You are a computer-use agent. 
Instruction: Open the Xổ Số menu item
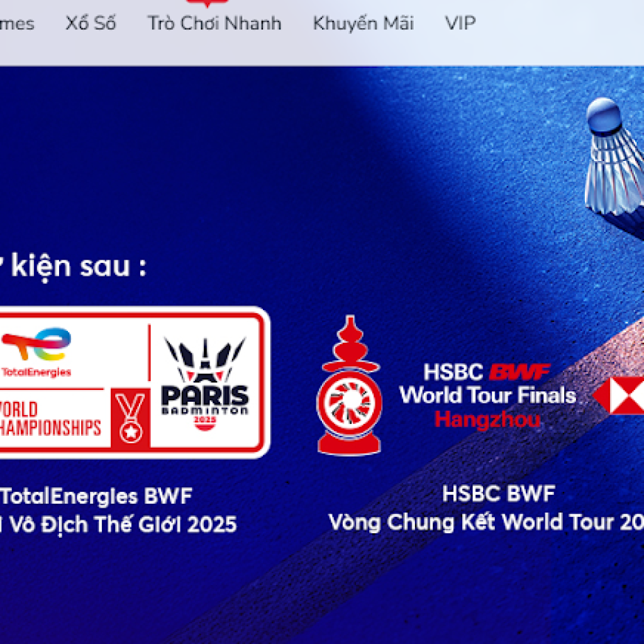coord(91,23)
